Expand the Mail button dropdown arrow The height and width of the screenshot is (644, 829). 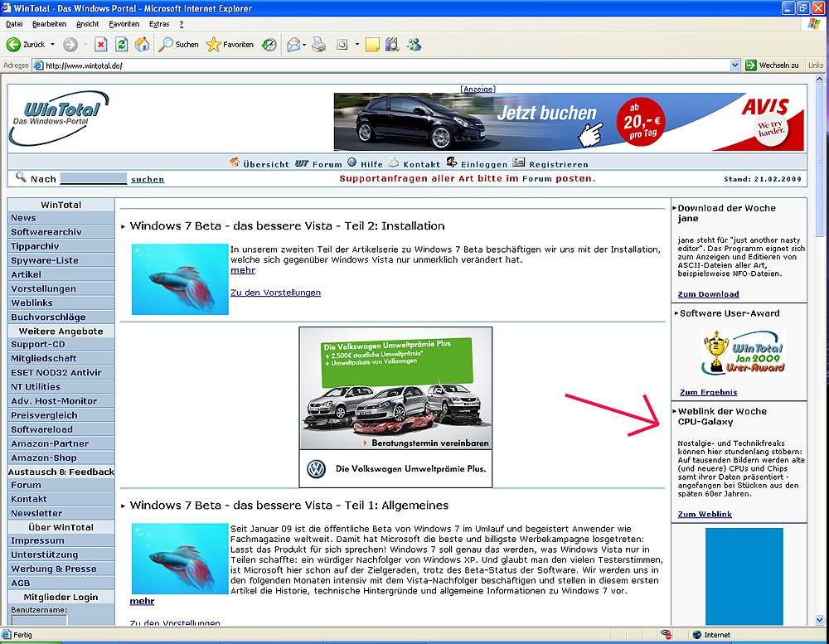pos(304,45)
